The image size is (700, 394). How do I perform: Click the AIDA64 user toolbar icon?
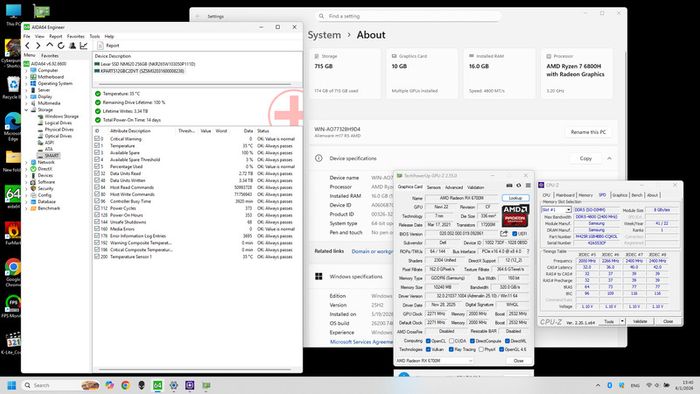(72, 46)
